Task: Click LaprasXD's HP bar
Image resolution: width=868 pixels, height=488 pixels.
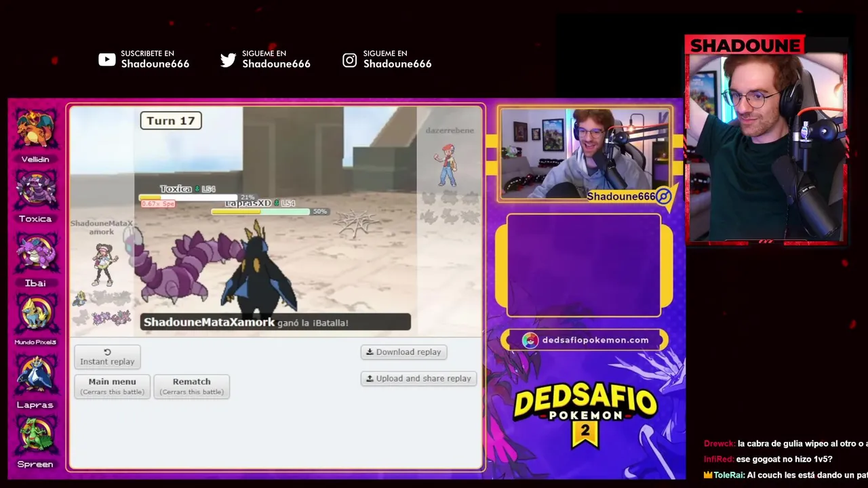Action: (x=260, y=211)
